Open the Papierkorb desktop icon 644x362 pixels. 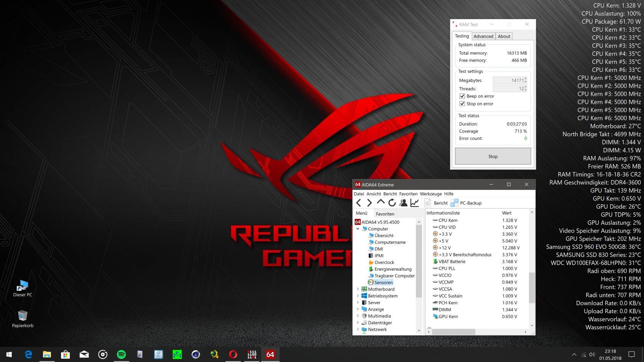[x=22, y=319]
